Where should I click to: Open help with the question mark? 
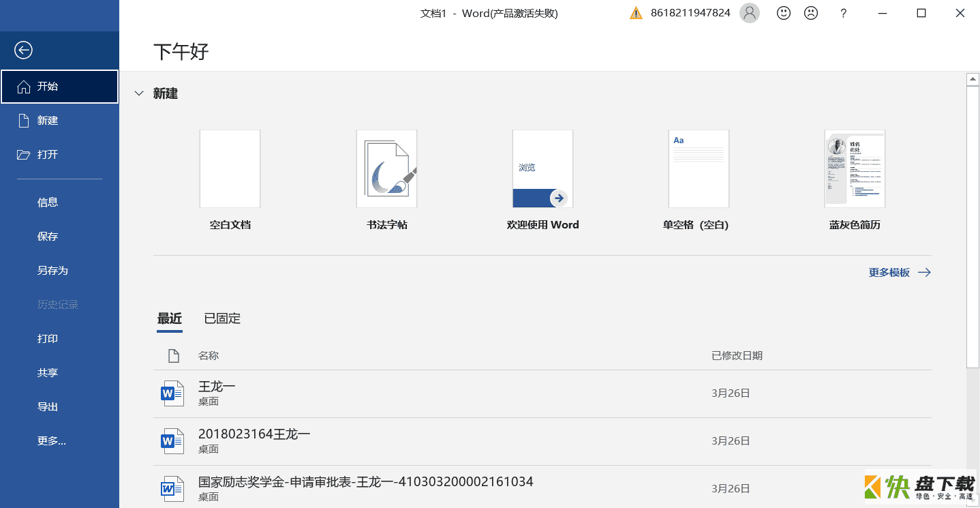point(844,13)
